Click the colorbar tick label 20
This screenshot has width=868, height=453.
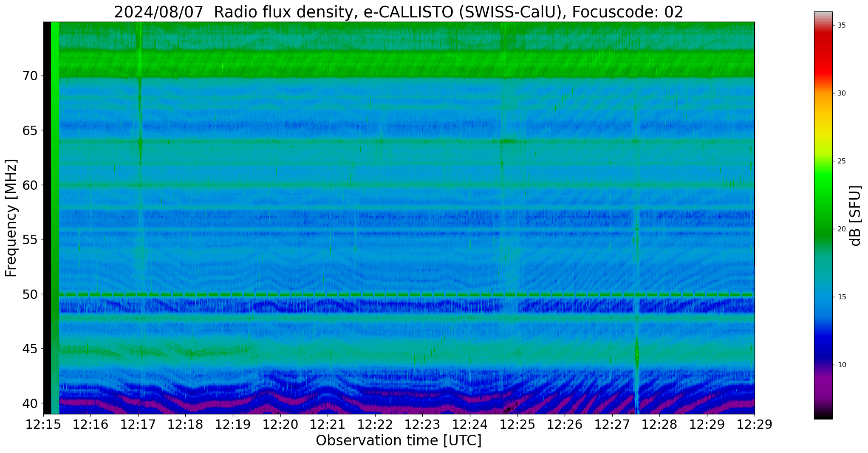(x=841, y=229)
